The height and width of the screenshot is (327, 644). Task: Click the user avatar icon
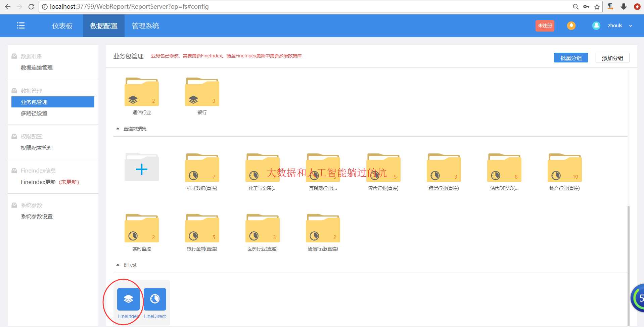tap(596, 26)
